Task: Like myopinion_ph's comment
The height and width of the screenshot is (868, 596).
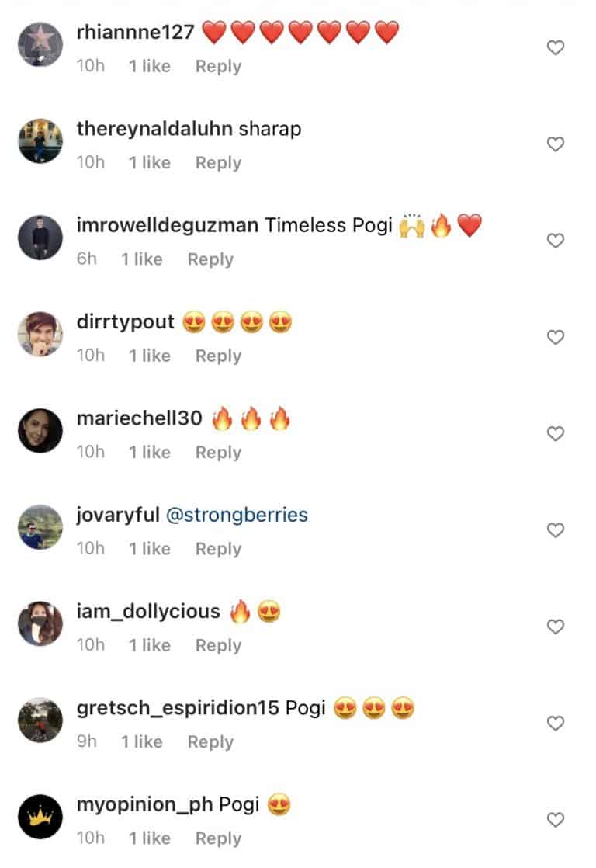Action: (x=555, y=820)
